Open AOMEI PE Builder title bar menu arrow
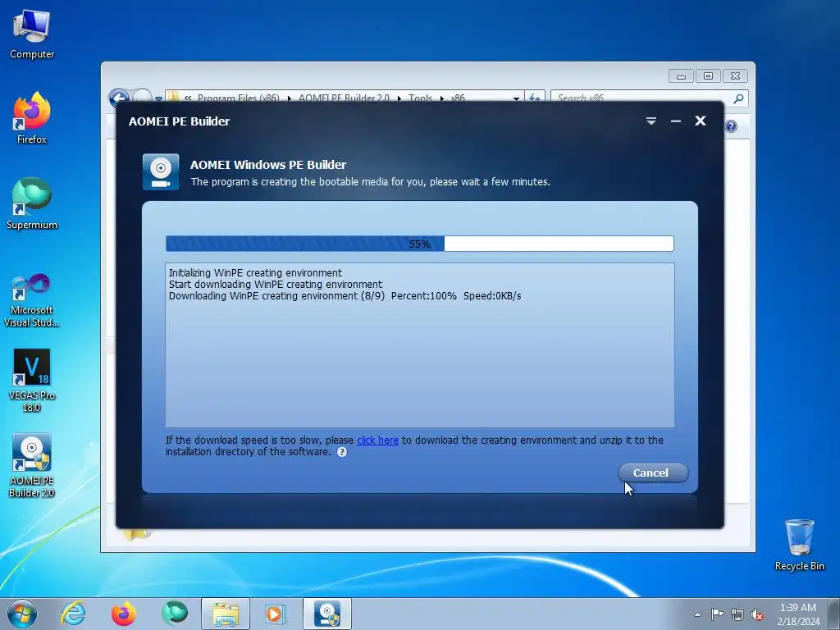 pyautogui.click(x=651, y=121)
